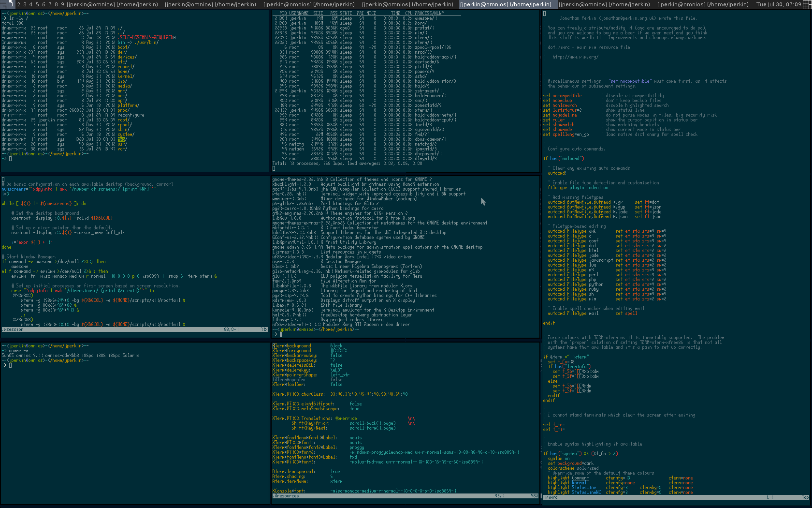Click the .vimrc status line
812x508 pixels.
676,497
